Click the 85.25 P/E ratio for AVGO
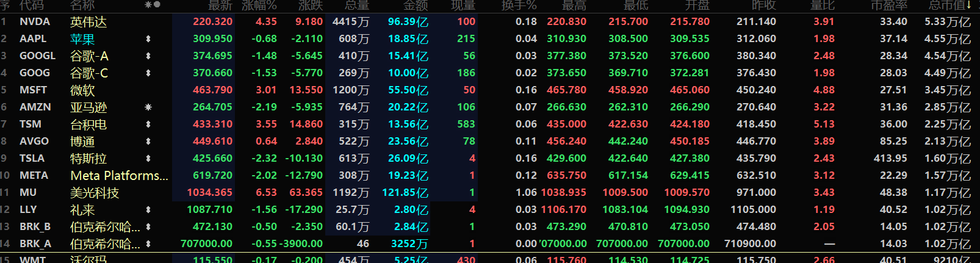Image resolution: width=980 pixels, height=263 pixels. point(893,142)
